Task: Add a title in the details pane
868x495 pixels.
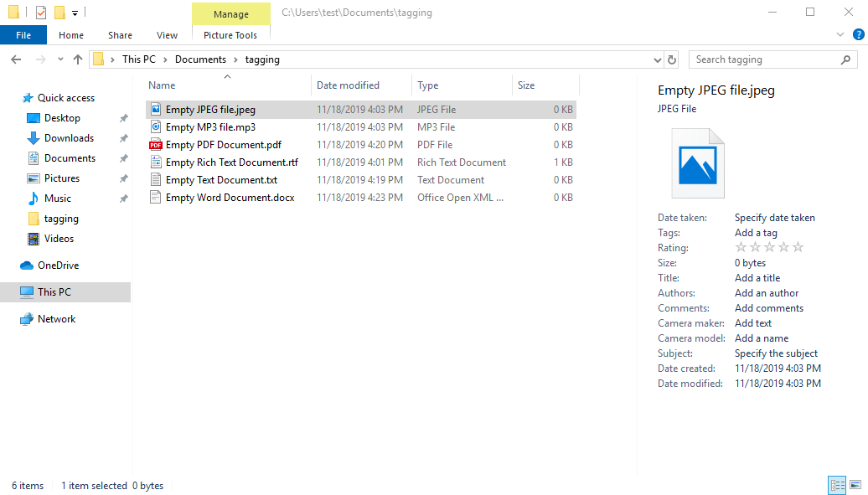Action: tap(757, 277)
